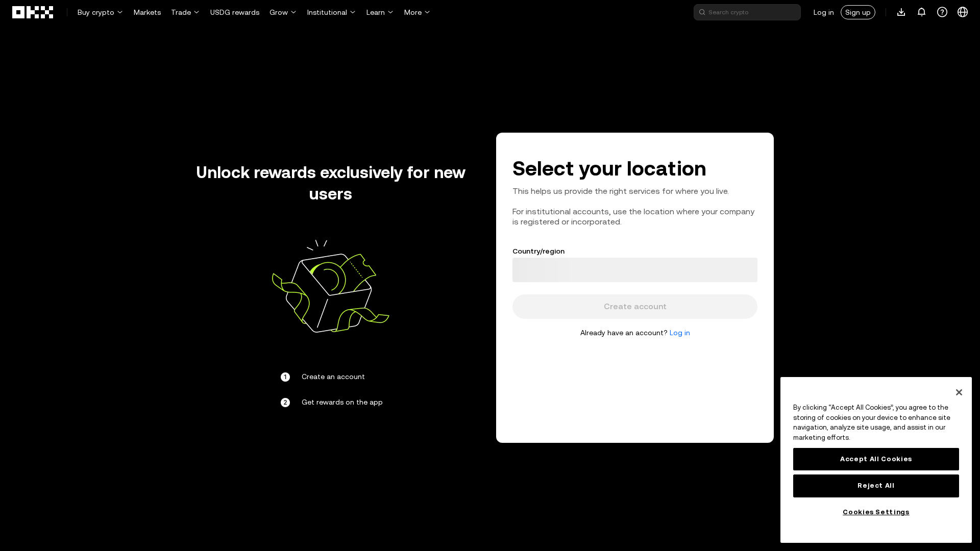The image size is (980, 551).
Task: Click step two Get rewards icon
Action: [285, 402]
